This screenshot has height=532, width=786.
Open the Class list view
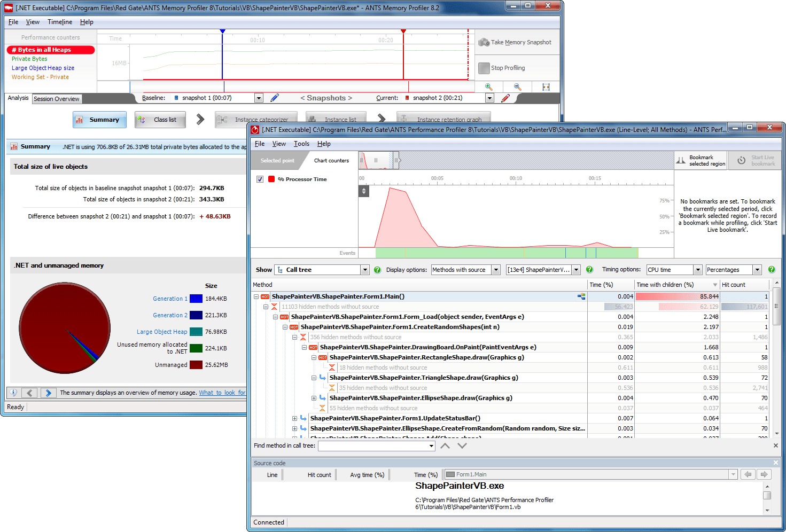click(160, 119)
